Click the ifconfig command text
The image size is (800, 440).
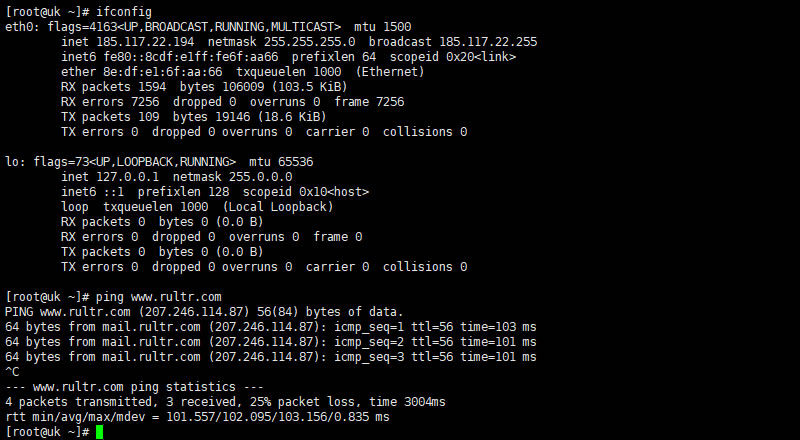124,12
